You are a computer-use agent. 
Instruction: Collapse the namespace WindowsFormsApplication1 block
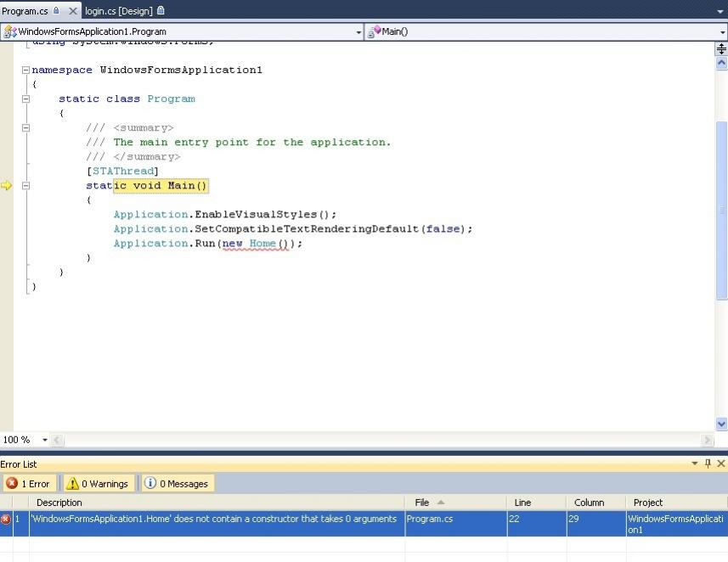click(x=26, y=70)
